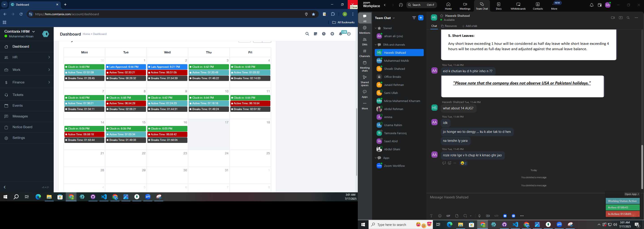Click Add a tab in chat
Screen dimensions: 644x229
point(470,26)
